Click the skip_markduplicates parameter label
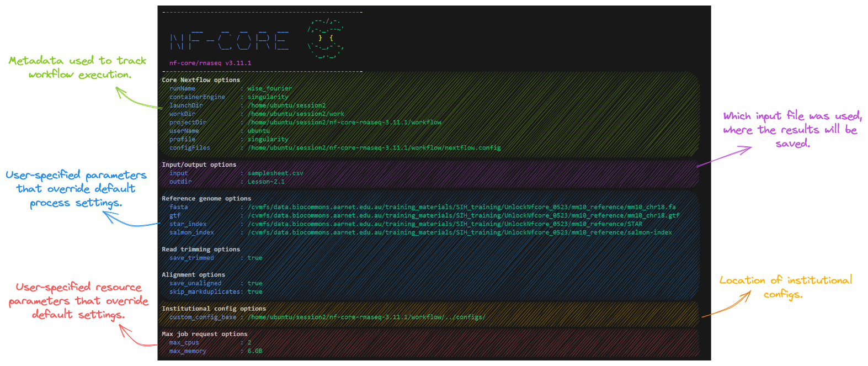The width and height of the screenshot is (868, 366). 205,292
